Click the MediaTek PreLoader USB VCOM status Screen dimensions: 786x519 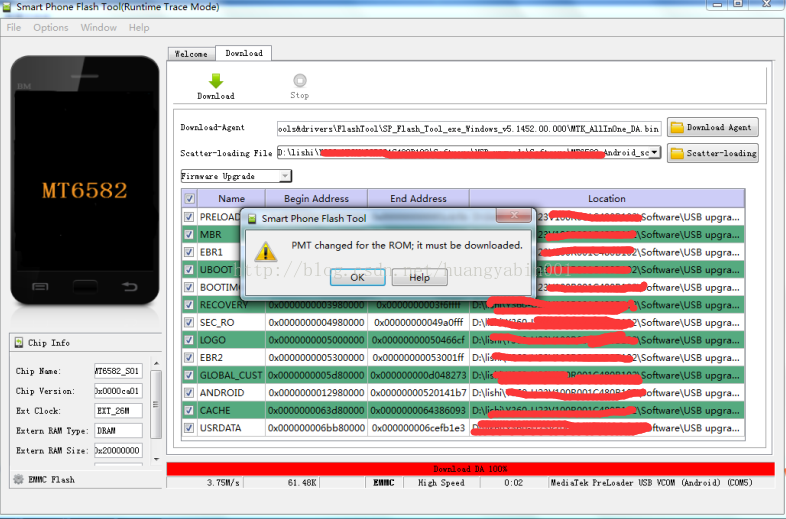point(652,482)
